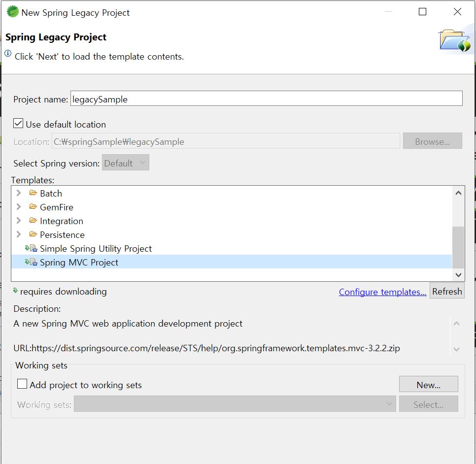Screen dimensions: 476x464
Task: Expand the GemFire templates folder
Action: [19, 207]
